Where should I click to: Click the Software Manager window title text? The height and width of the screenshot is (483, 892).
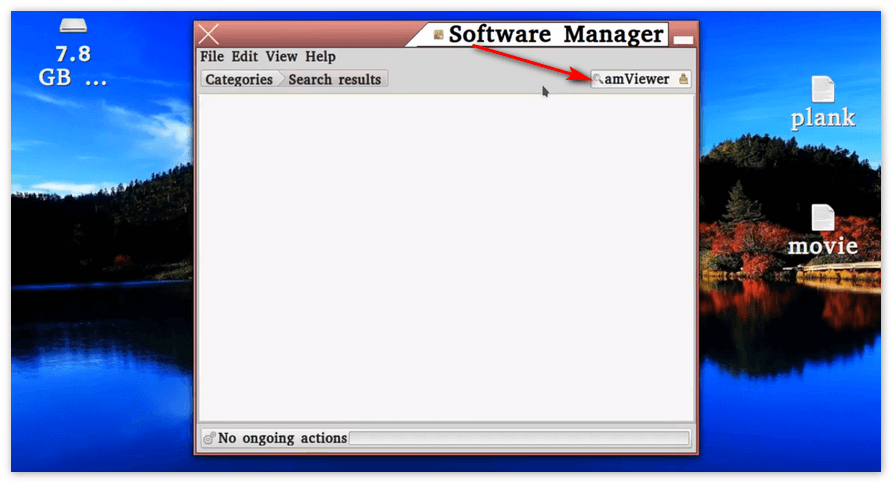pos(555,35)
